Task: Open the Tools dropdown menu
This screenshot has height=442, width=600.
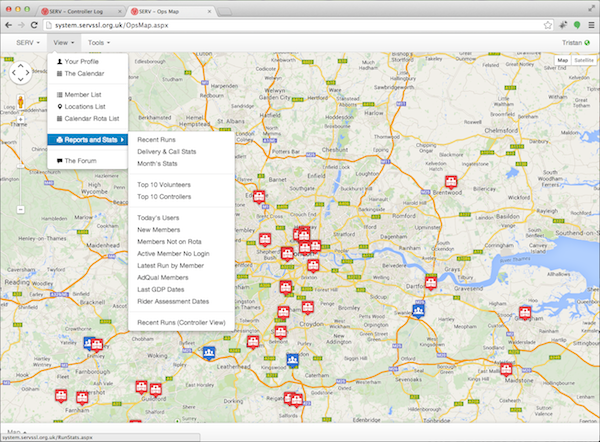Action: (x=98, y=44)
